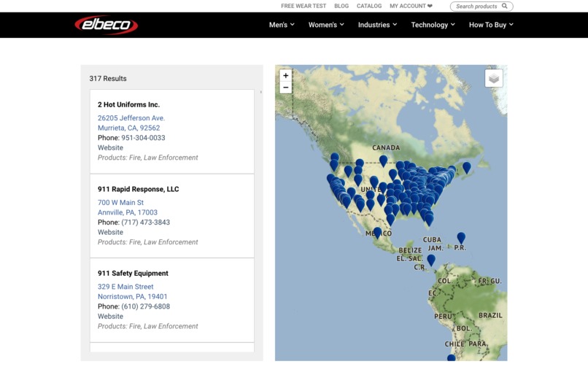
Task: Click the 317 Results count
Action: coord(108,78)
